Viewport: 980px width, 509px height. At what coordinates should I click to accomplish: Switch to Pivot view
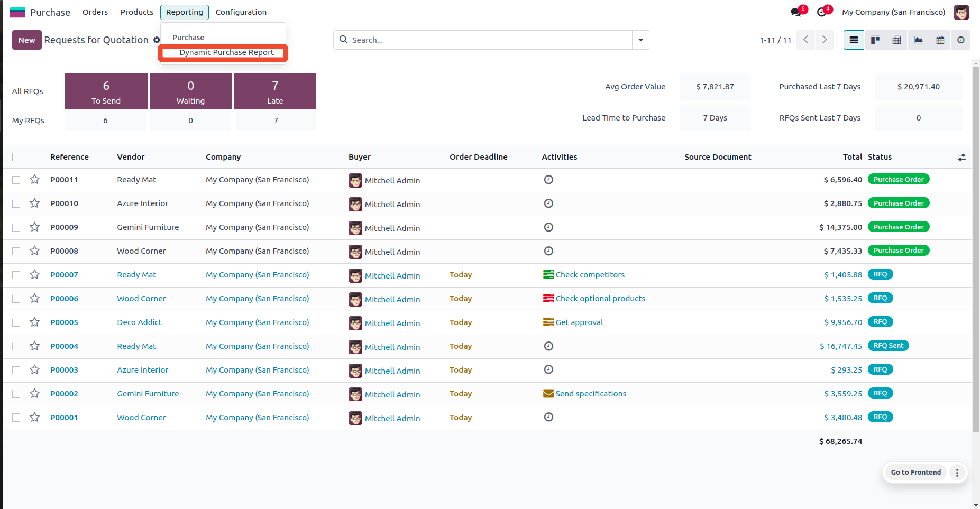897,40
